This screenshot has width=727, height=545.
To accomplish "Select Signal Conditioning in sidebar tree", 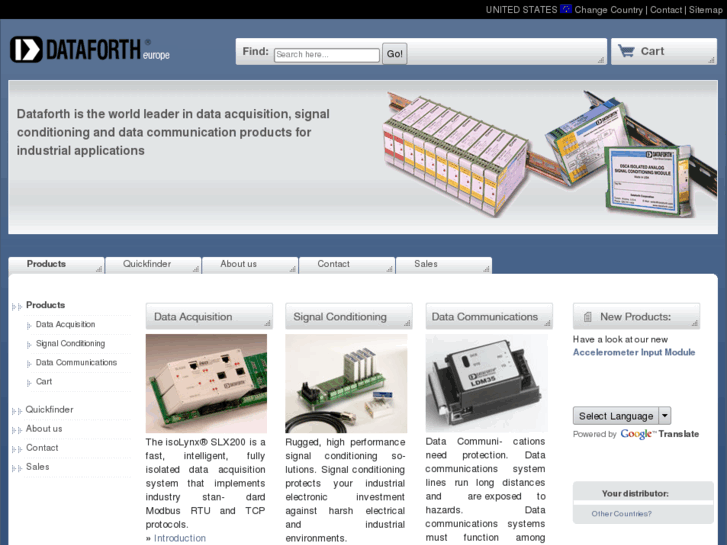I will [70, 343].
